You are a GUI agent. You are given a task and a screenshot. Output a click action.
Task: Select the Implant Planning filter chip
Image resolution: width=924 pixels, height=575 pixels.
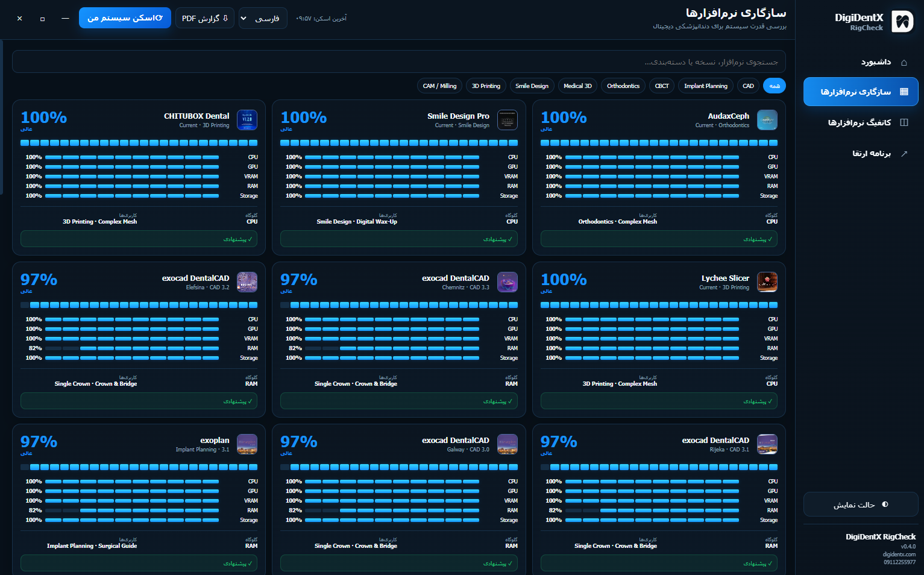(706, 86)
